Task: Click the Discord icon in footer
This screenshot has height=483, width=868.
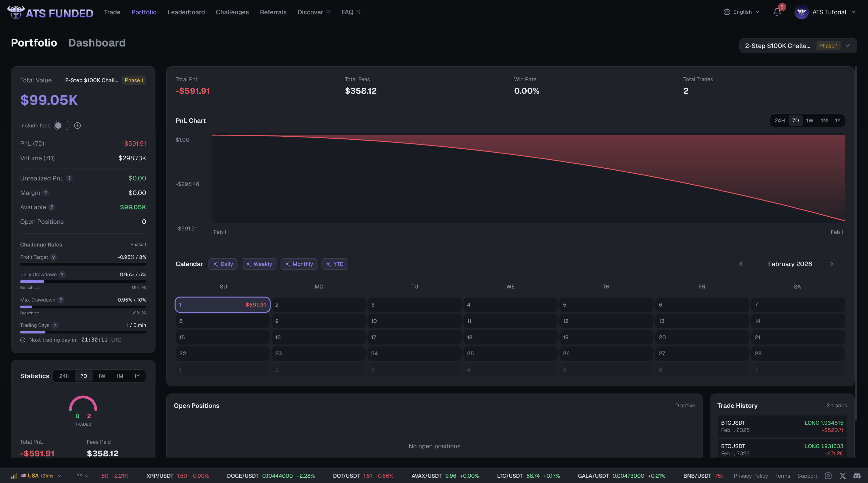Action: [x=857, y=475]
